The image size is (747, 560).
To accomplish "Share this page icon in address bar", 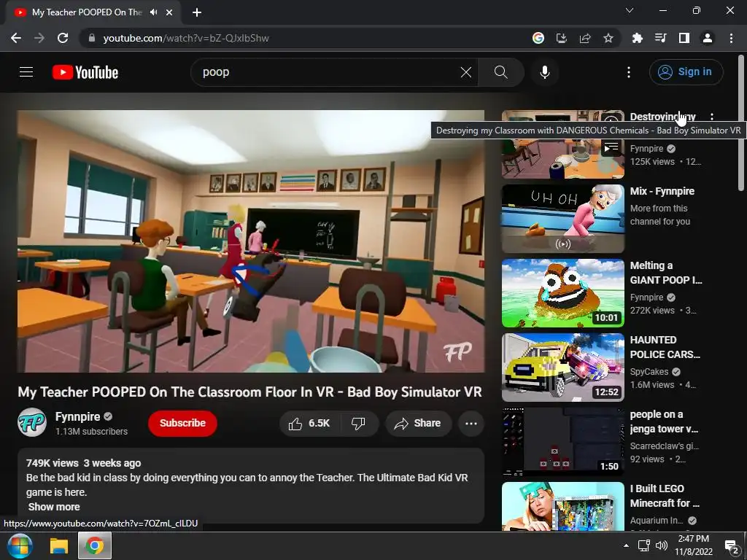I will [x=585, y=38].
